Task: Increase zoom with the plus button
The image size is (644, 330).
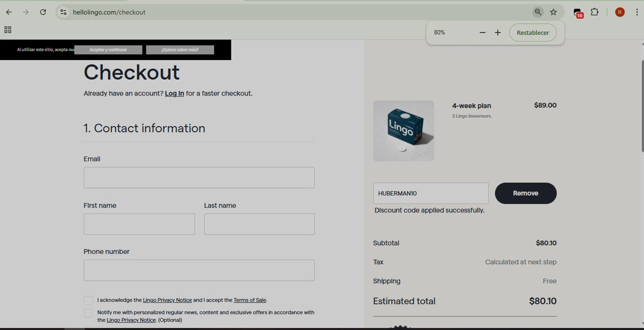Action: pos(498,33)
